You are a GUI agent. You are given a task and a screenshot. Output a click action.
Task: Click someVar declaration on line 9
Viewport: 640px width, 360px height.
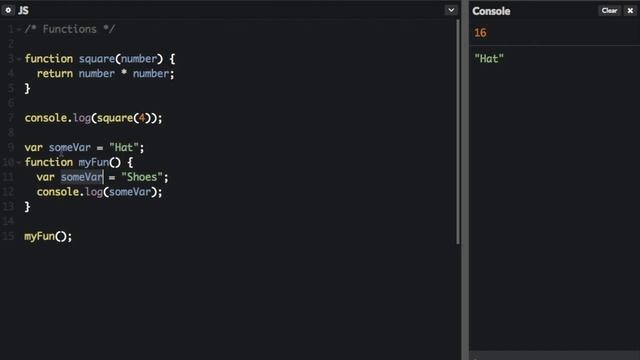click(x=70, y=147)
